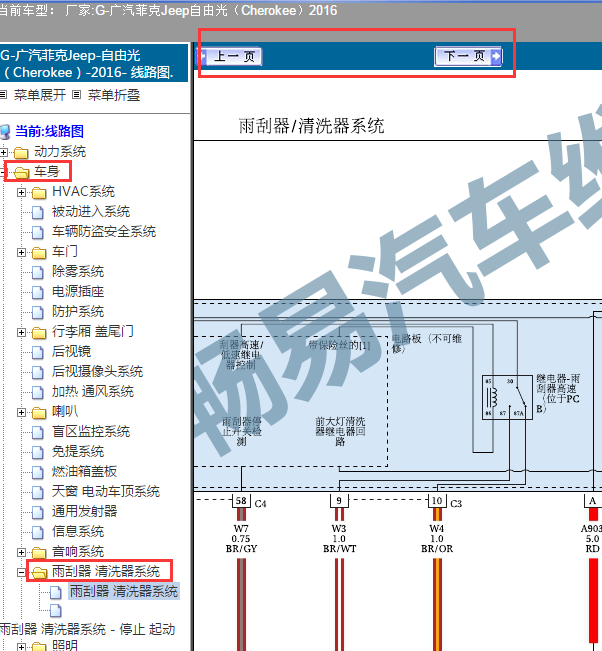
Task: Select 车辆防盗安全系统 entry text
Action: pos(104,232)
